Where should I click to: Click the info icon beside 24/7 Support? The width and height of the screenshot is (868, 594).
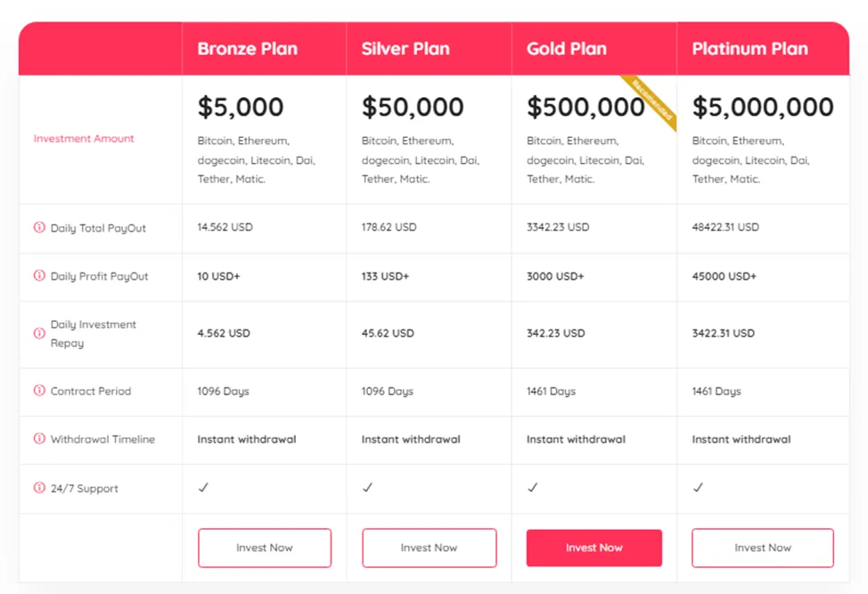pos(39,488)
